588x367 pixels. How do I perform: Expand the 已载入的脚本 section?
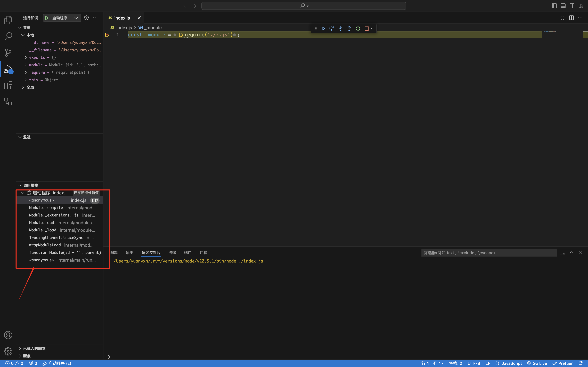34,348
